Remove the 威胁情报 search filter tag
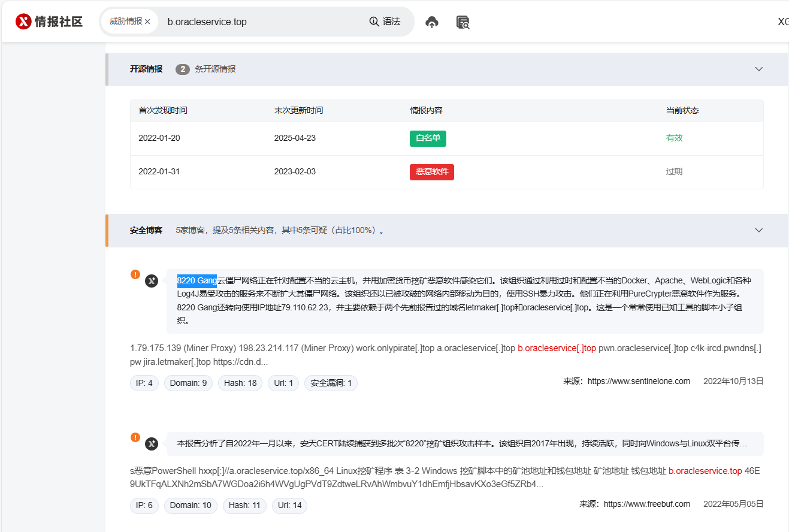This screenshot has width=789, height=532. coord(147,22)
